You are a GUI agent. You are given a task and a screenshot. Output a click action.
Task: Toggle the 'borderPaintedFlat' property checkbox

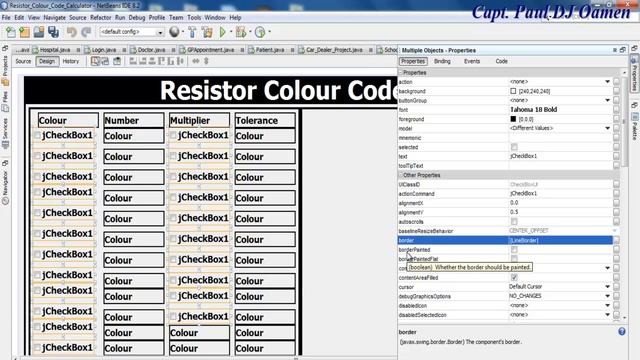click(514, 259)
